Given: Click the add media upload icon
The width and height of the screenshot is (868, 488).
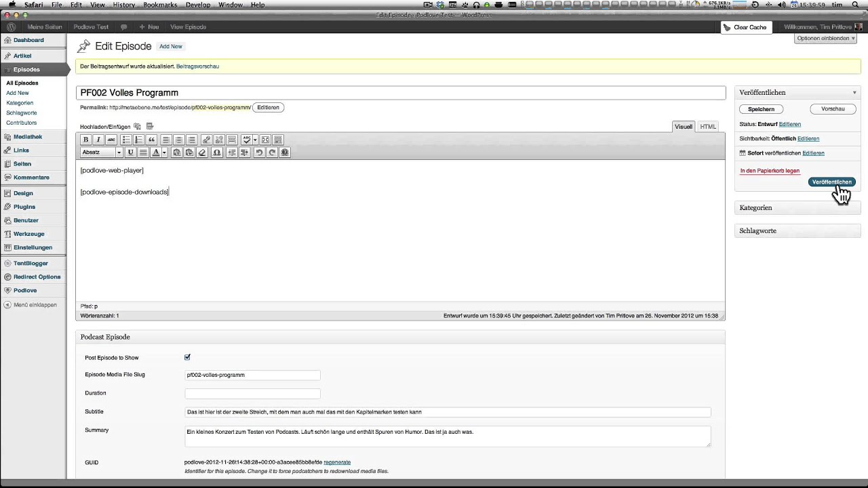Looking at the screenshot, I should pos(138,126).
